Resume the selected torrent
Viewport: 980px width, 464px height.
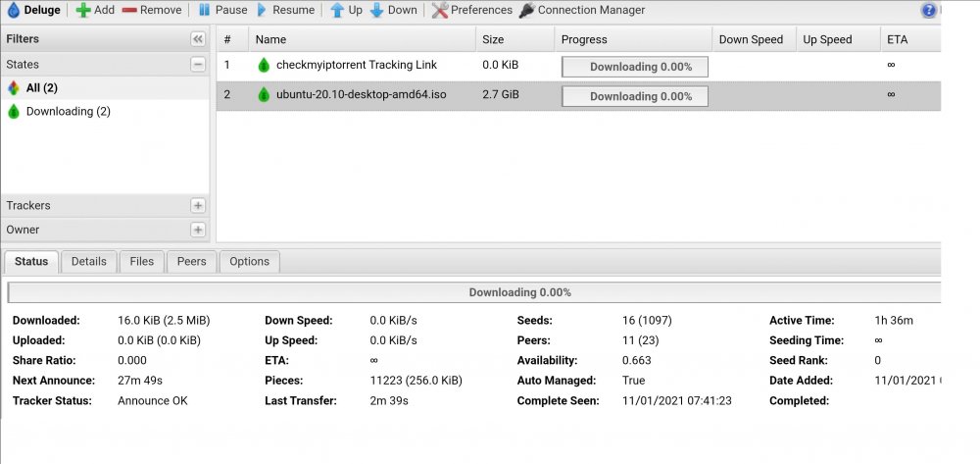tap(284, 10)
